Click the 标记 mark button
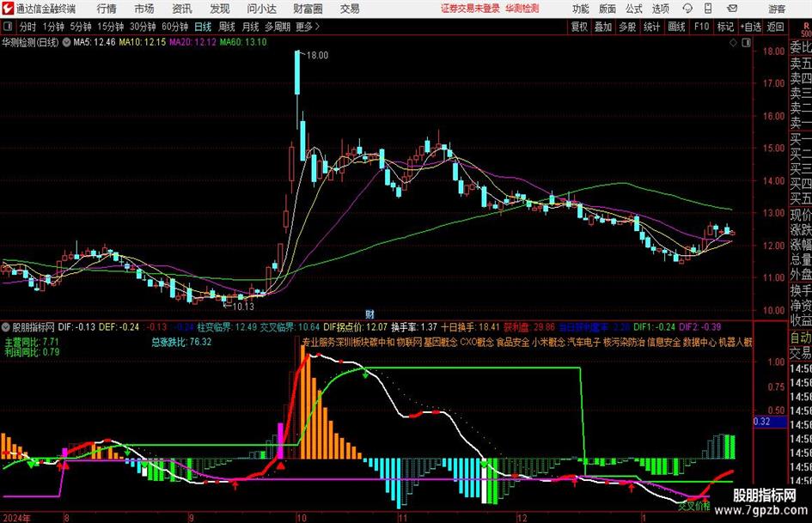The image size is (812, 523). click(x=725, y=27)
